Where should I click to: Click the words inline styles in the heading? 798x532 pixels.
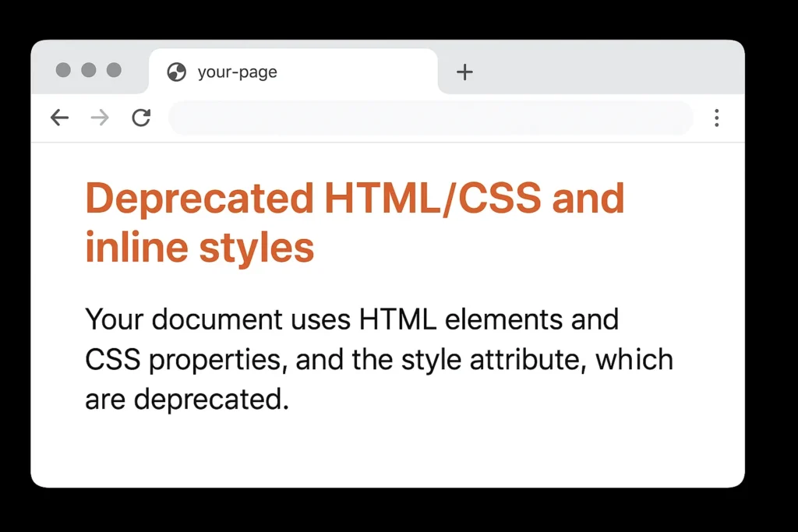(199, 248)
